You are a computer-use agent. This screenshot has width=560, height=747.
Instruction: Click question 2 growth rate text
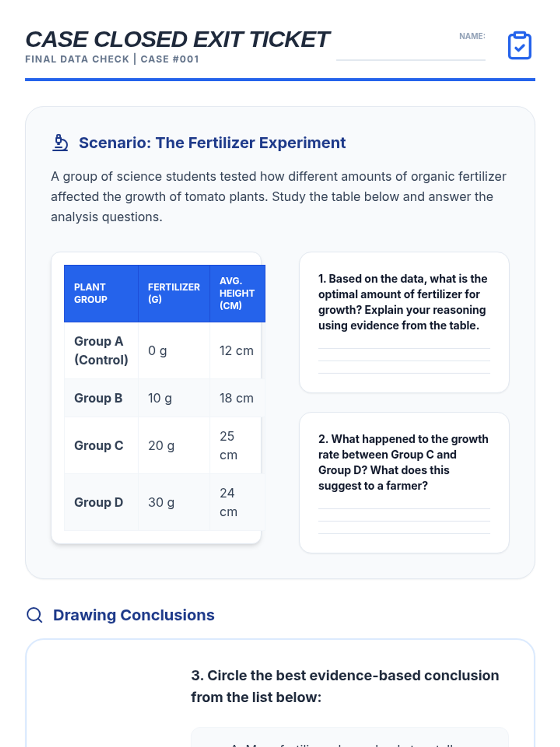tap(403, 462)
